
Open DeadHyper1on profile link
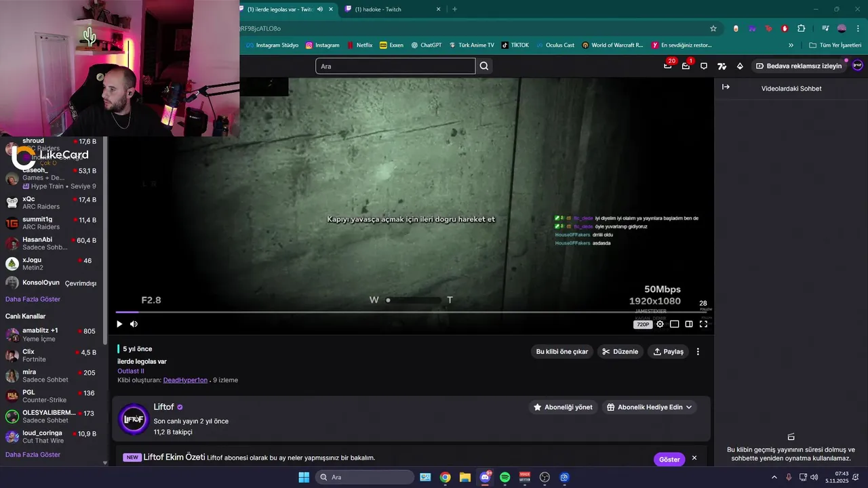pos(185,380)
